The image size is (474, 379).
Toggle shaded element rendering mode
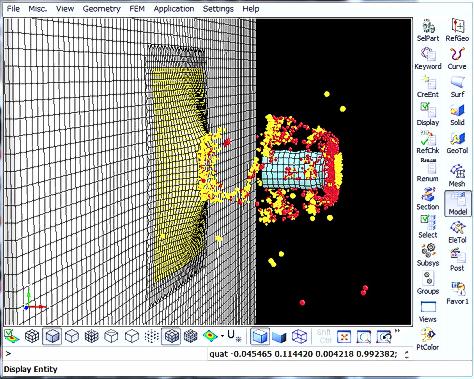[x=52, y=336]
